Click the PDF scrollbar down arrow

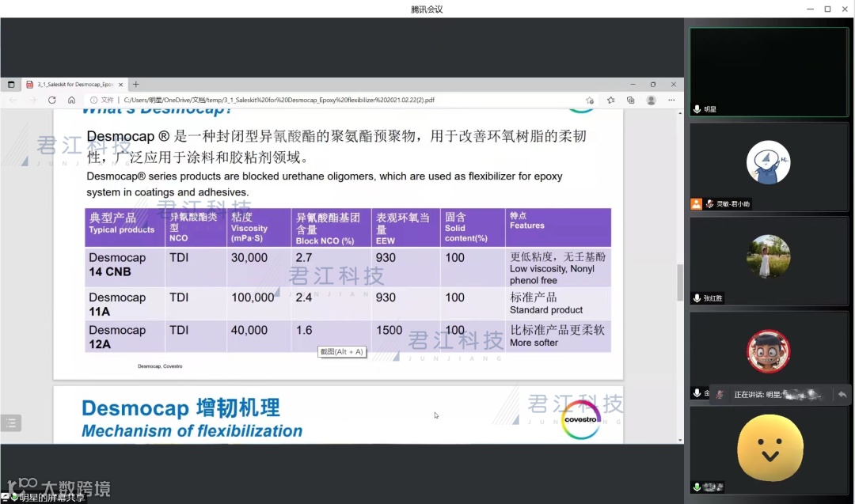coord(680,440)
